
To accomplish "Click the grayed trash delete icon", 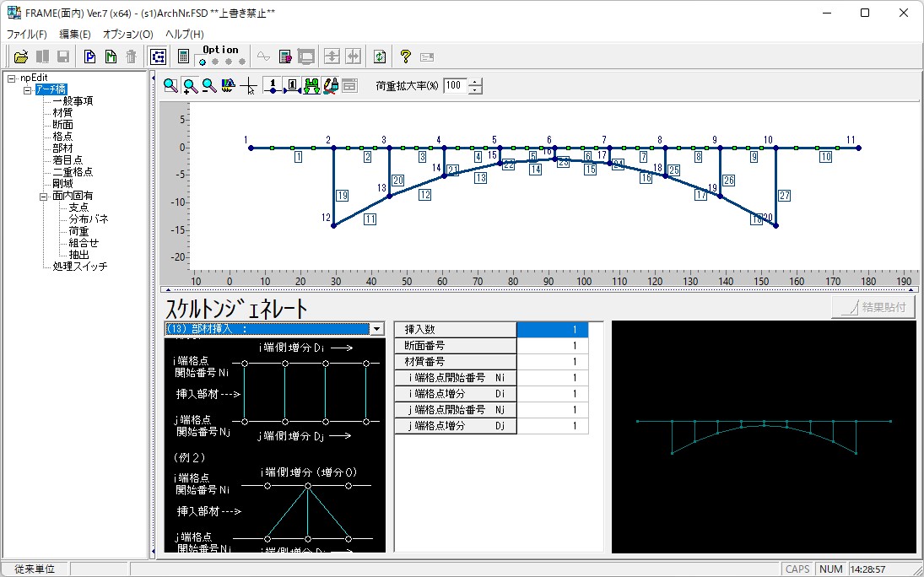I will [132, 57].
